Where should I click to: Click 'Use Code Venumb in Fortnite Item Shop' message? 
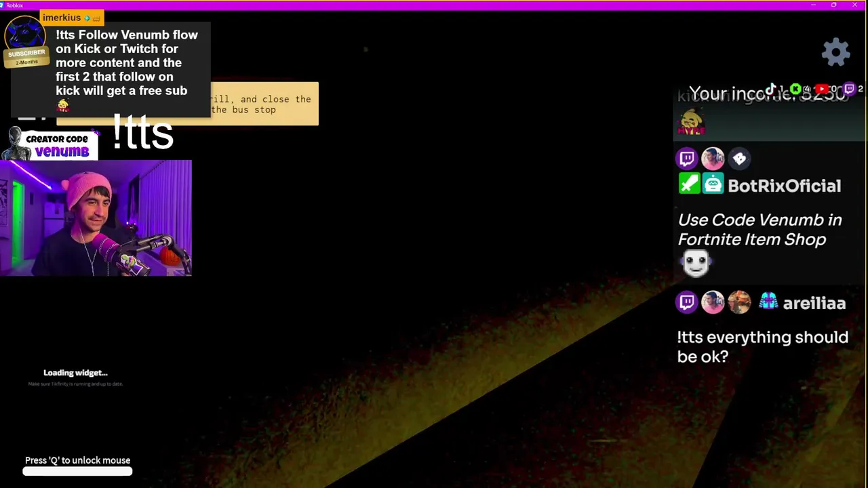759,229
